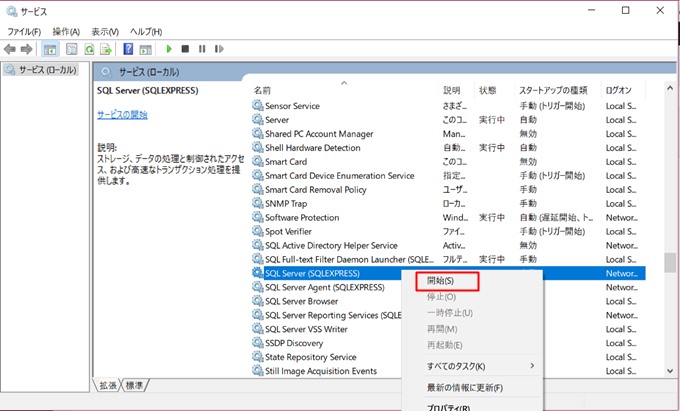
Task: Click the Forward arrow toolbar icon
Action: coord(27,49)
